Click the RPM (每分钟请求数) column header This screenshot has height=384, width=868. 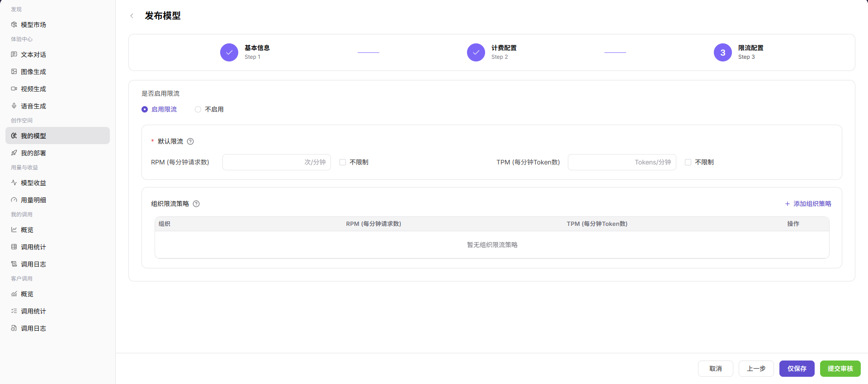[x=373, y=224]
